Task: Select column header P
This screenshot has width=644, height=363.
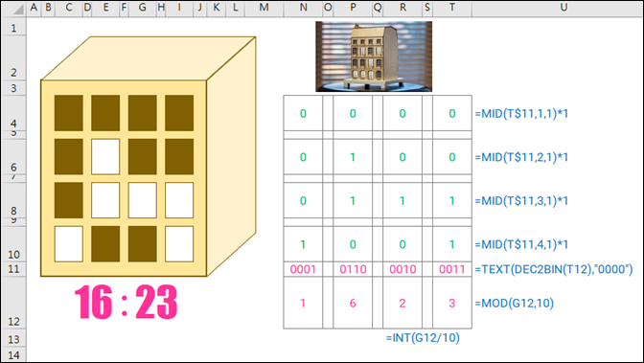Action: click(x=353, y=8)
